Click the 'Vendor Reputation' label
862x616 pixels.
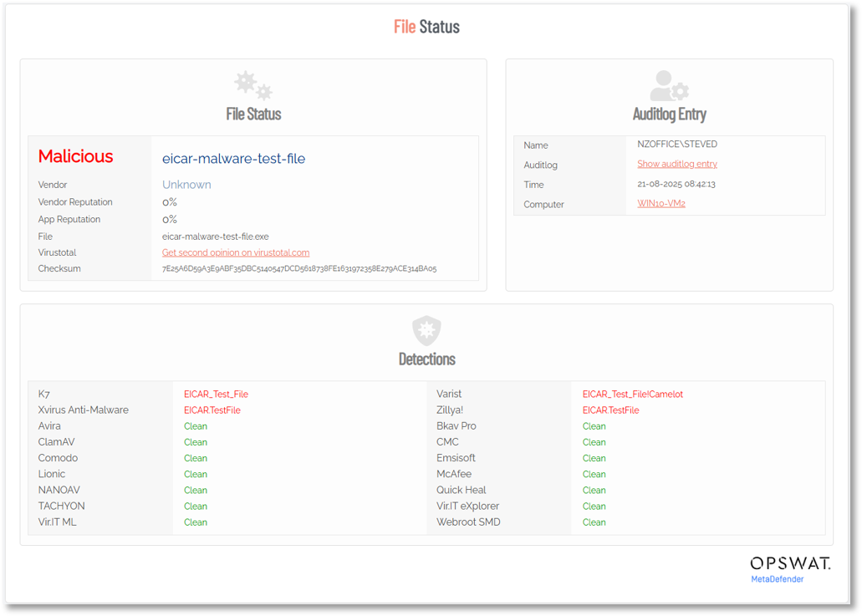coord(75,202)
